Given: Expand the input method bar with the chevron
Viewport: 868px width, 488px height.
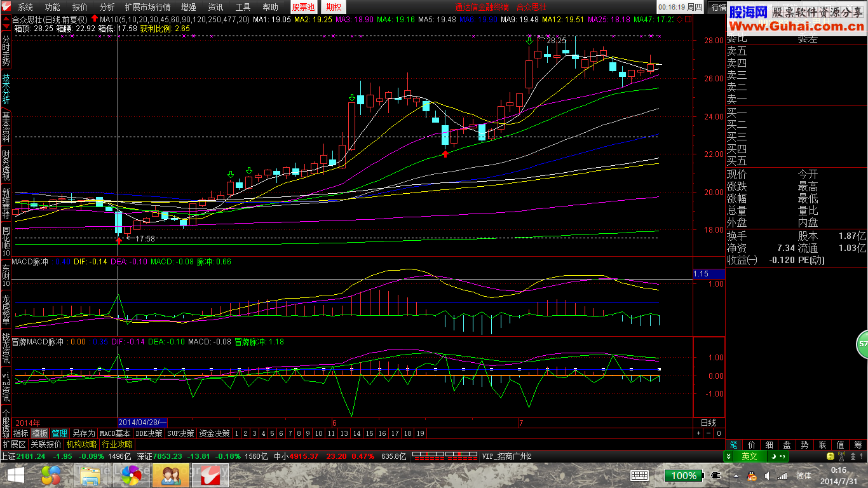Looking at the screenshot, I should (729, 456).
